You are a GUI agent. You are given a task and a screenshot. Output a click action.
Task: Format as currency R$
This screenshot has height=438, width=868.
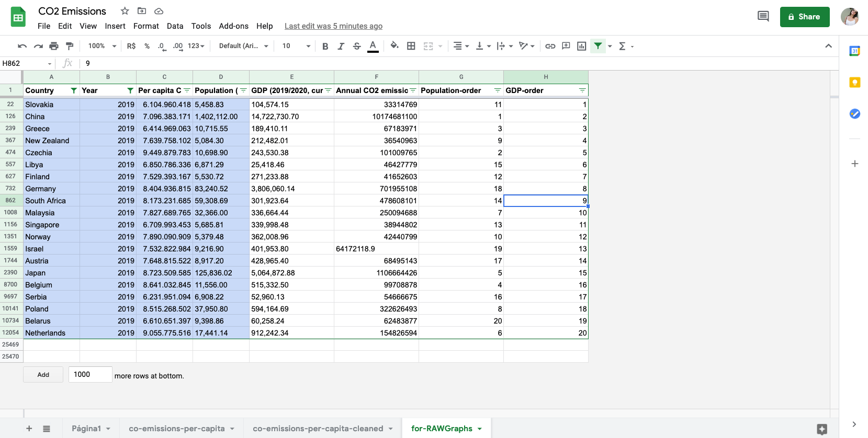coord(131,46)
